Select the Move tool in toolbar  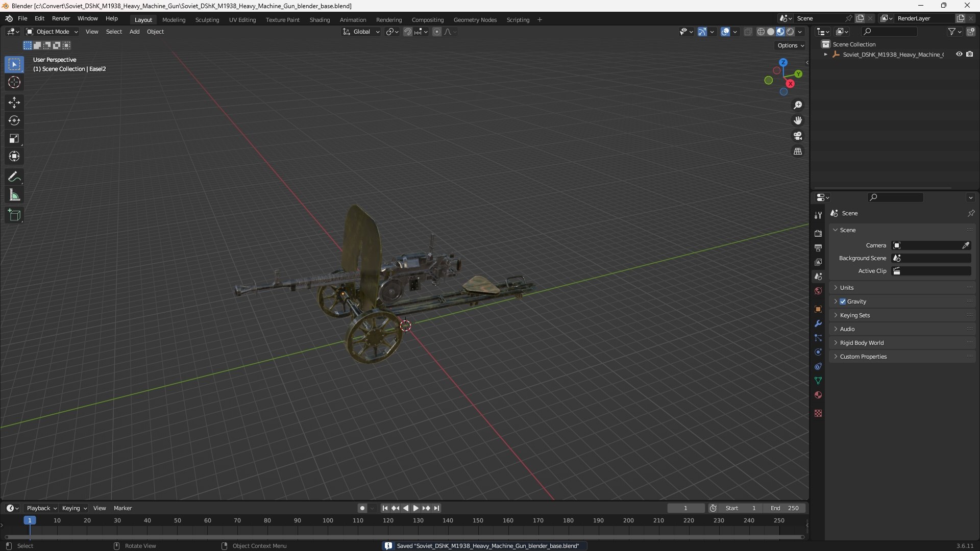click(x=14, y=103)
